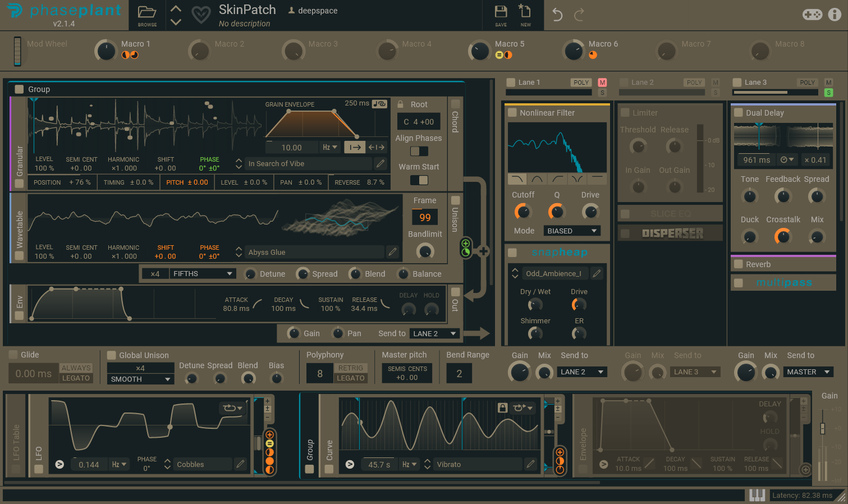Select the bidirectional grain direction arrows button
This screenshot has height=504, width=848.
(x=377, y=147)
